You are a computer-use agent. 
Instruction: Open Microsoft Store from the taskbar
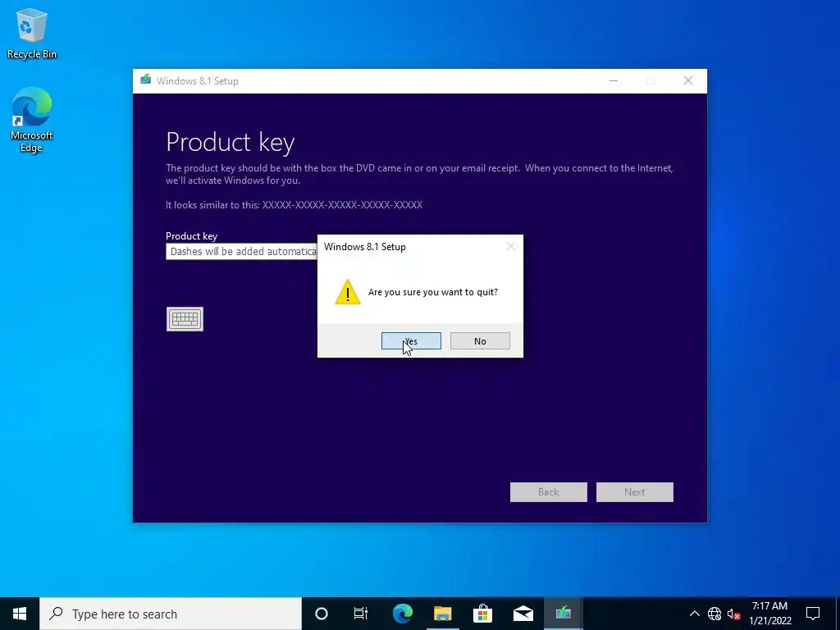(x=482, y=614)
